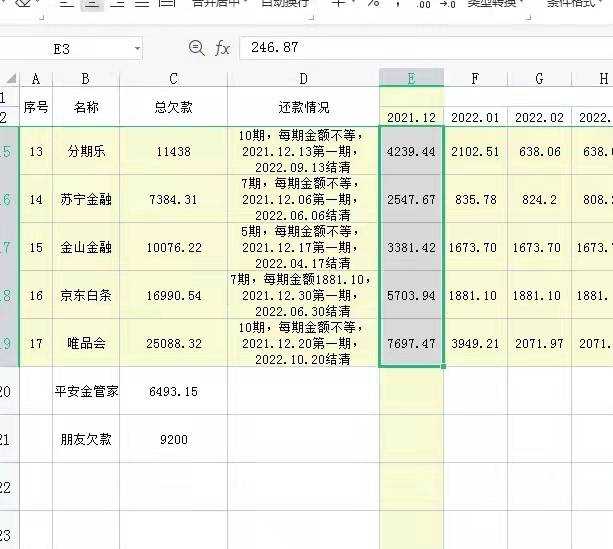Expand the Name Box dropdown arrow

(137, 48)
